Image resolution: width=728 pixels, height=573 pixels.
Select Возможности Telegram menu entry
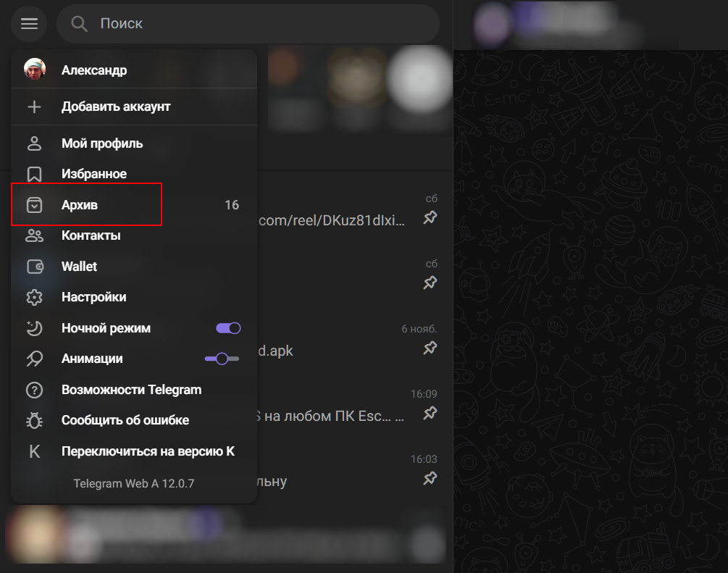click(x=131, y=390)
